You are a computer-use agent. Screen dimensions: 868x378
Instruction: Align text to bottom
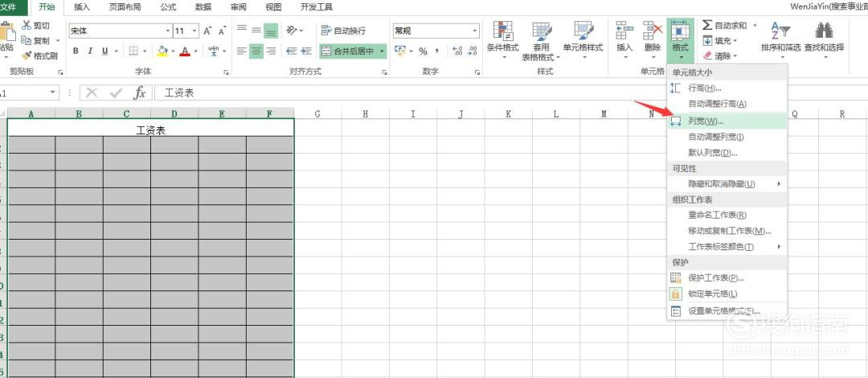coord(271,30)
